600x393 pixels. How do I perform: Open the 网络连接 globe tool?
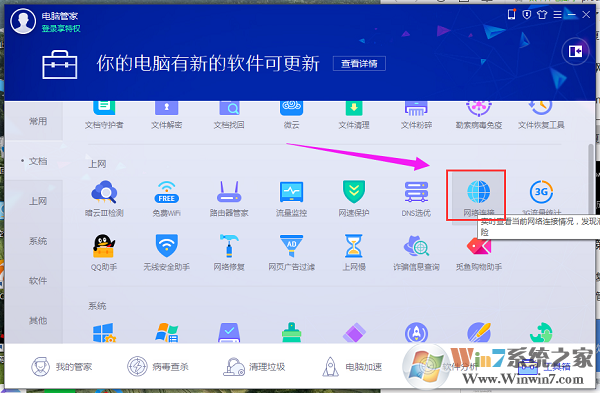[478, 196]
